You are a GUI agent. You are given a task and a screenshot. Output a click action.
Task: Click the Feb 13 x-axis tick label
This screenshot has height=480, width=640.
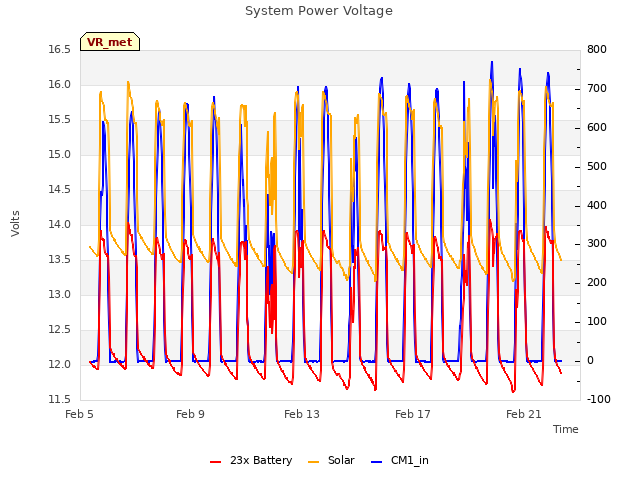point(302,414)
